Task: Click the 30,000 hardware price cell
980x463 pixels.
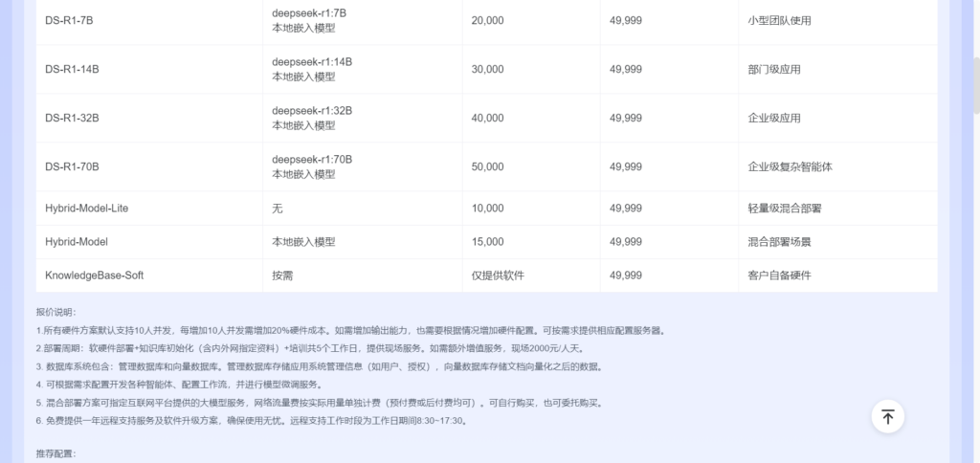Action: point(531,70)
